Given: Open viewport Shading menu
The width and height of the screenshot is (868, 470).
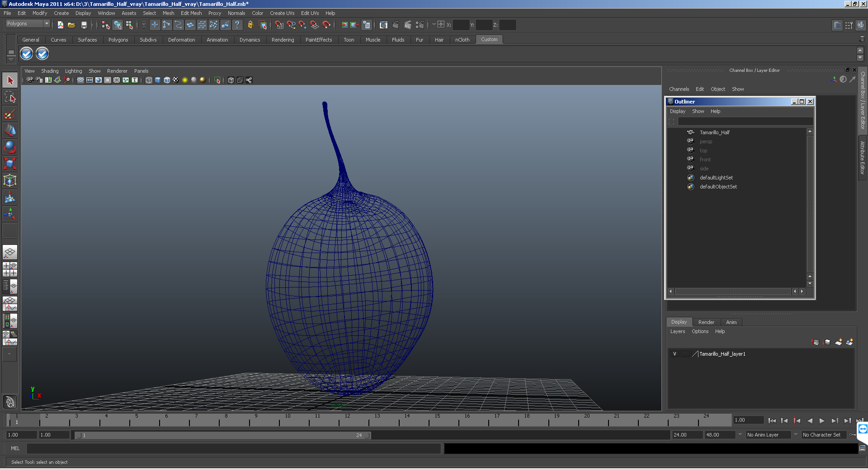Looking at the screenshot, I should [50, 71].
